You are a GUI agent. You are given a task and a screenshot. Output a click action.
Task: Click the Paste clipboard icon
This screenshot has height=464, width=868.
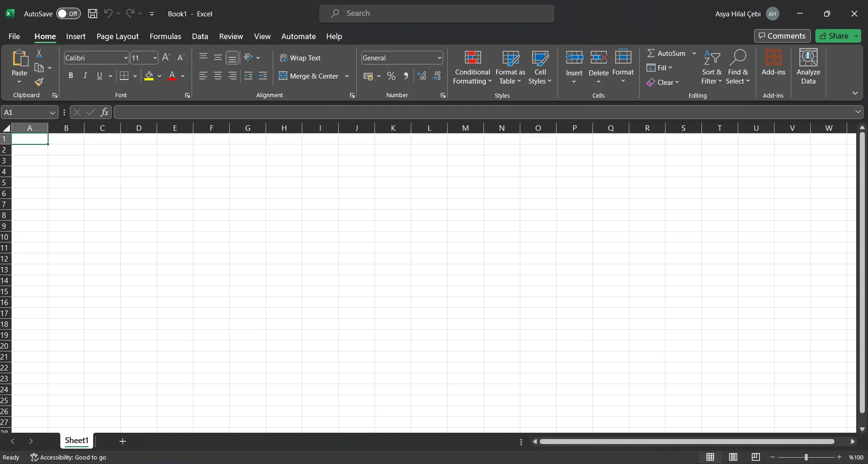pyautogui.click(x=20, y=58)
